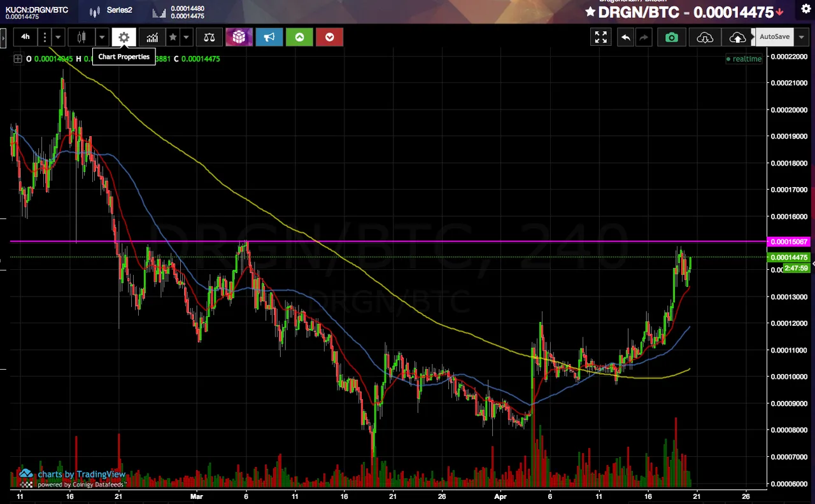
Task: Open settings gear in top-right corner
Action: [x=805, y=9]
